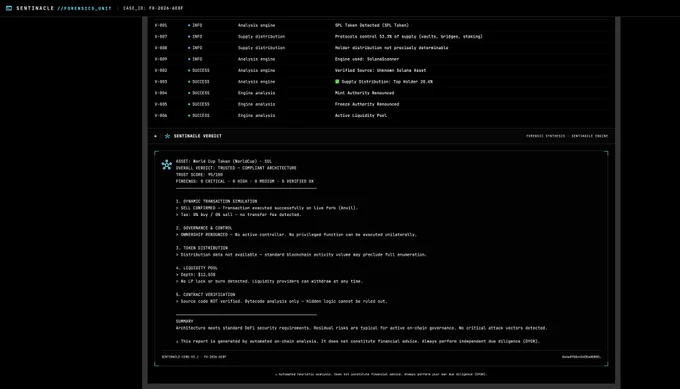This screenshot has height=389, width=680.
Task: Select finding ID V-006
Action: [161, 116]
